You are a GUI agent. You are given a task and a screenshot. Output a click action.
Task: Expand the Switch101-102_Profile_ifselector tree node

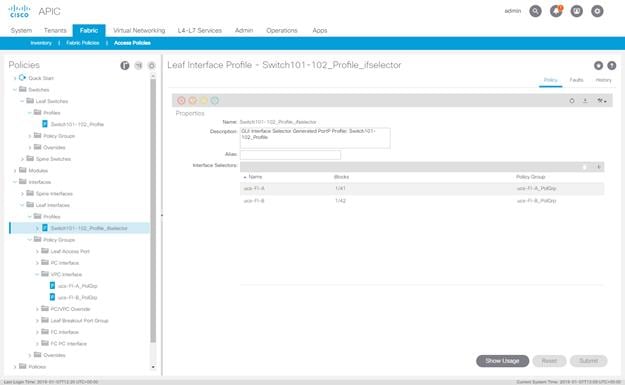(x=37, y=228)
